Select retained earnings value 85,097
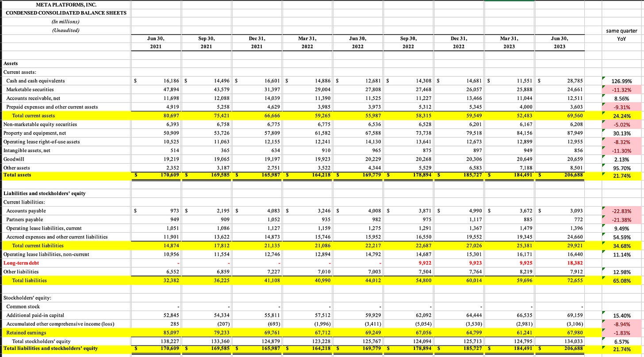This screenshot has width=644, height=357. [172, 332]
